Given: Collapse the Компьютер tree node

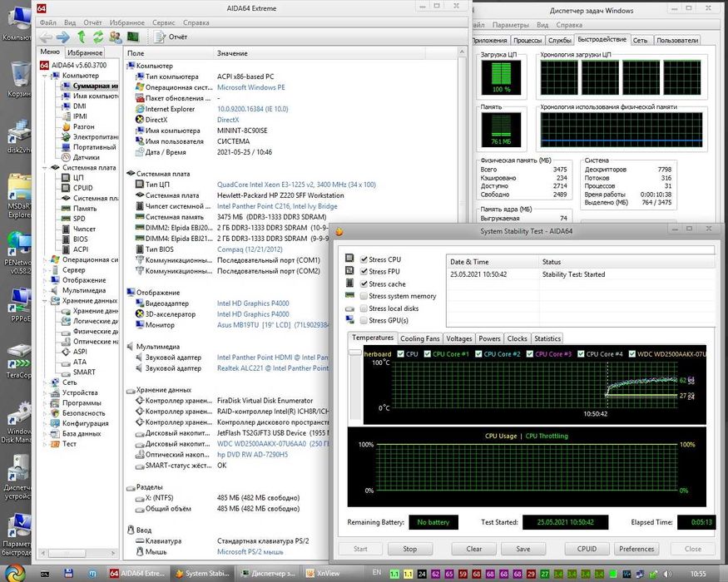Looking at the screenshot, I should point(46,76).
